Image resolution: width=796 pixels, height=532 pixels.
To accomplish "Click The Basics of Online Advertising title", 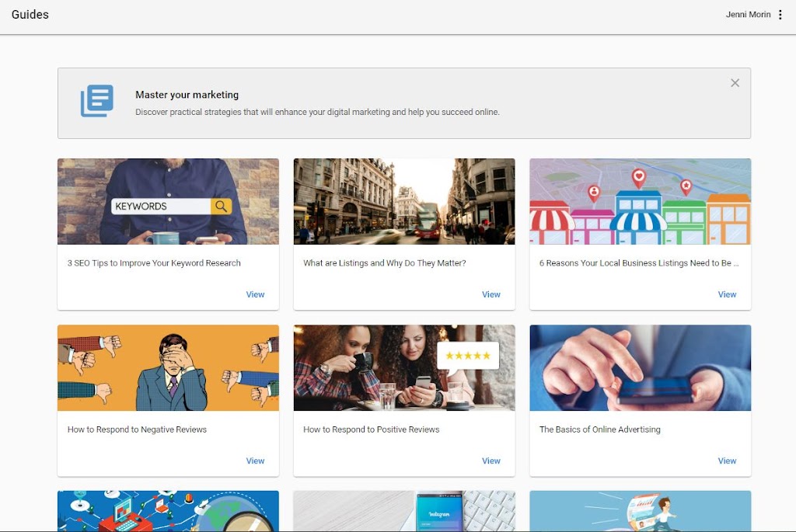I will pos(599,429).
